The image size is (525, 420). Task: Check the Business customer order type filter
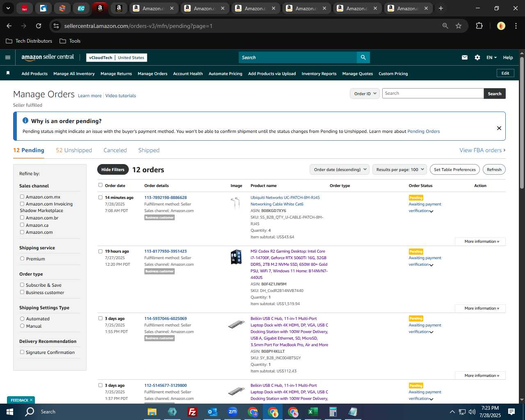[22, 292]
